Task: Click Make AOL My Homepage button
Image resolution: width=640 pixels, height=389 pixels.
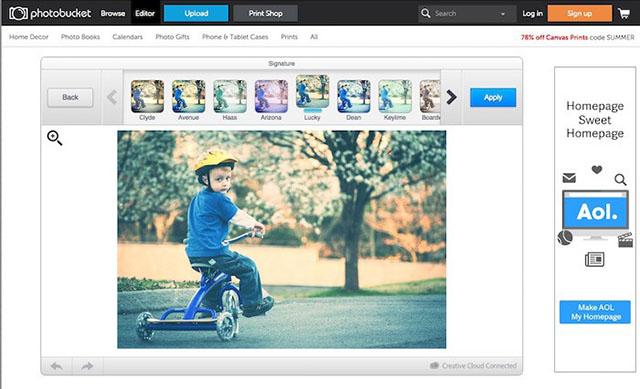Action: 595,312
